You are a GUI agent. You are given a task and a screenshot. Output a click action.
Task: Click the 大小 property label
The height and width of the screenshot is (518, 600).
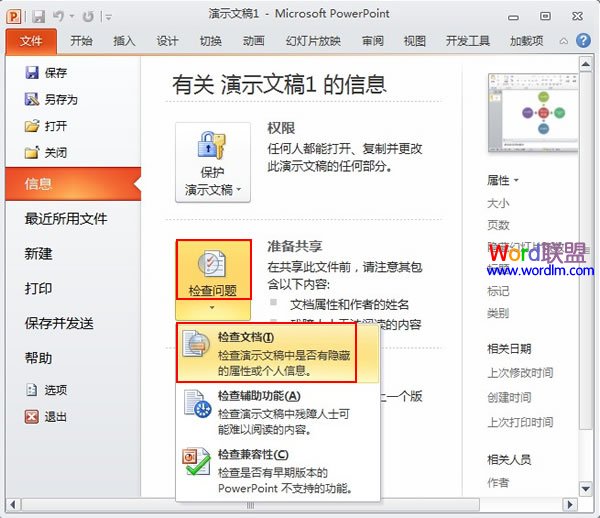(498, 203)
